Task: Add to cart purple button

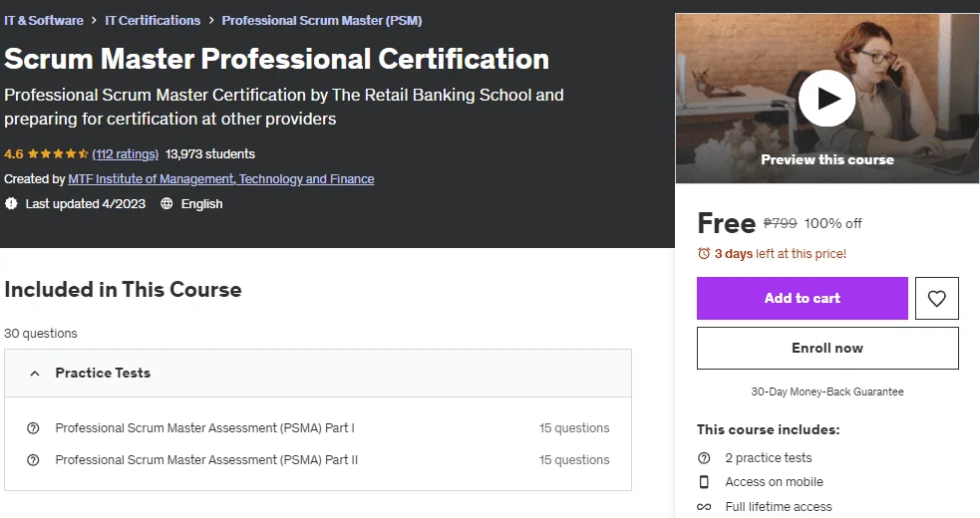Action: point(802,298)
